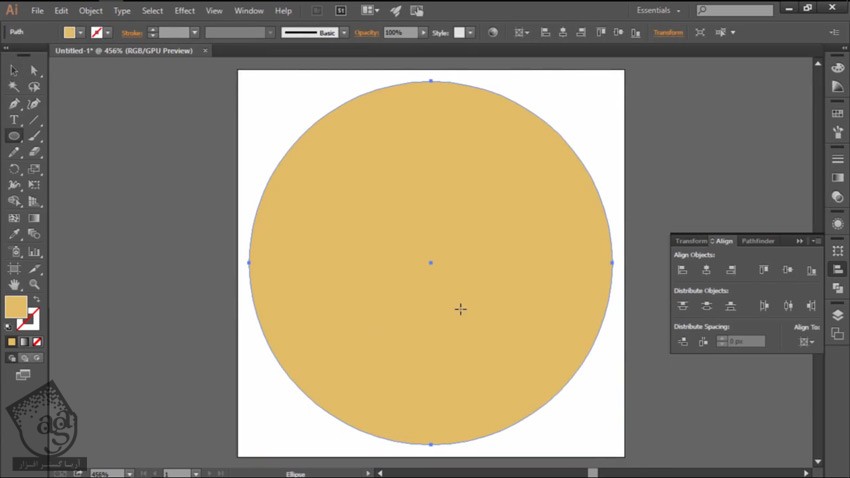This screenshot has height=478, width=850.
Task: Open the Color panel icon in dock
Action: (838, 68)
